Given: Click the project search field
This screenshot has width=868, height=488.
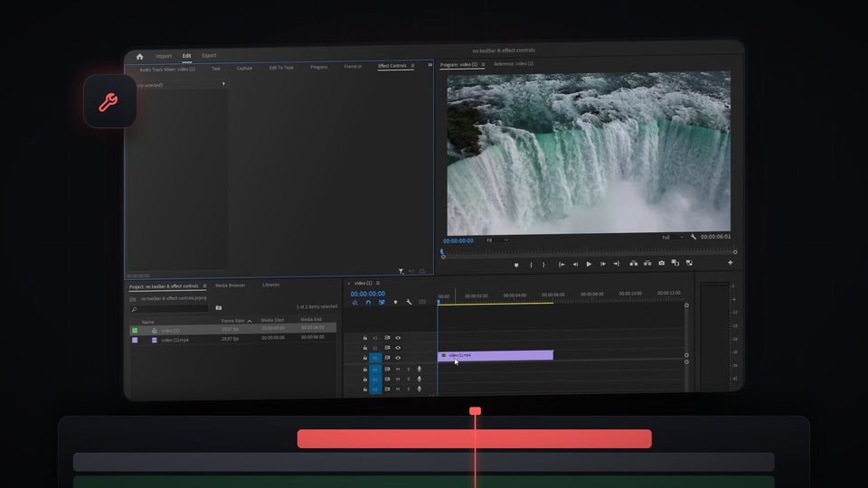Looking at the screenshot, I should [169, 309].
